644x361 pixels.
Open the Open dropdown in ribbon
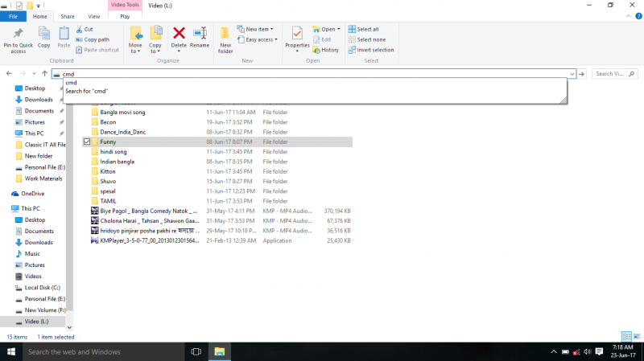point(326,29)
